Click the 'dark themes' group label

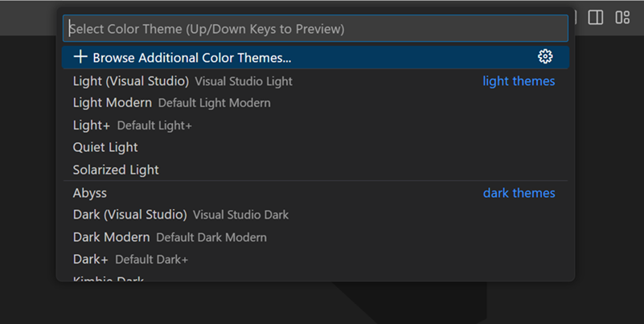519,193
